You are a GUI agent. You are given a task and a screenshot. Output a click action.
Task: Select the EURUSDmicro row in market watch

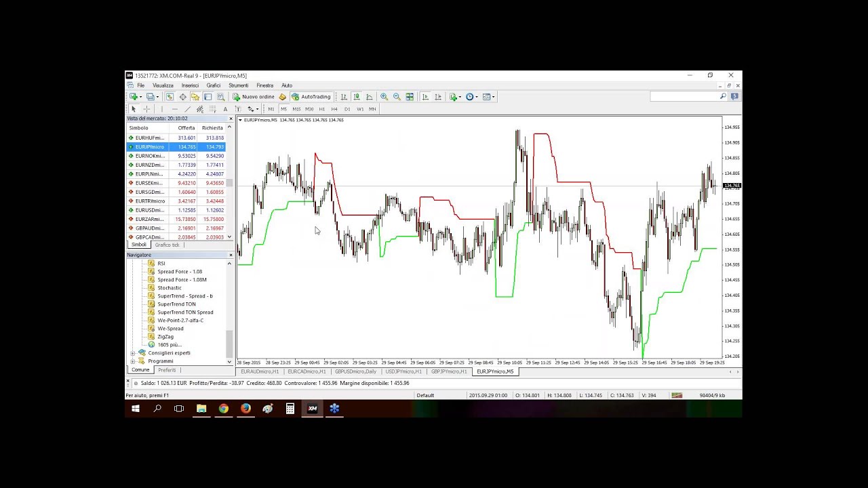[x=176, y=210]
